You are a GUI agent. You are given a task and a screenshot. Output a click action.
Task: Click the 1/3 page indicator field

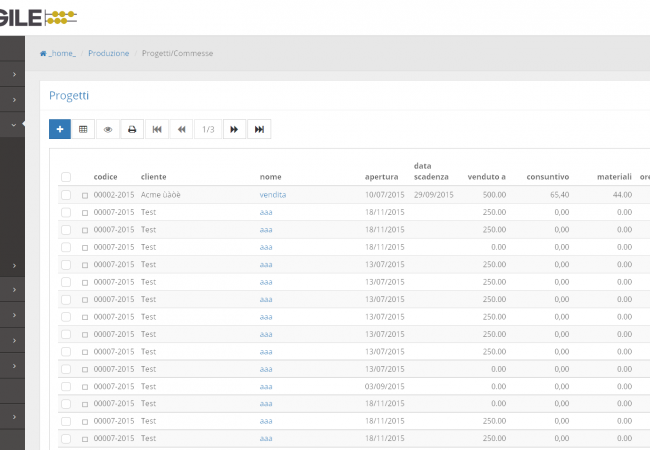pos(208,129)
